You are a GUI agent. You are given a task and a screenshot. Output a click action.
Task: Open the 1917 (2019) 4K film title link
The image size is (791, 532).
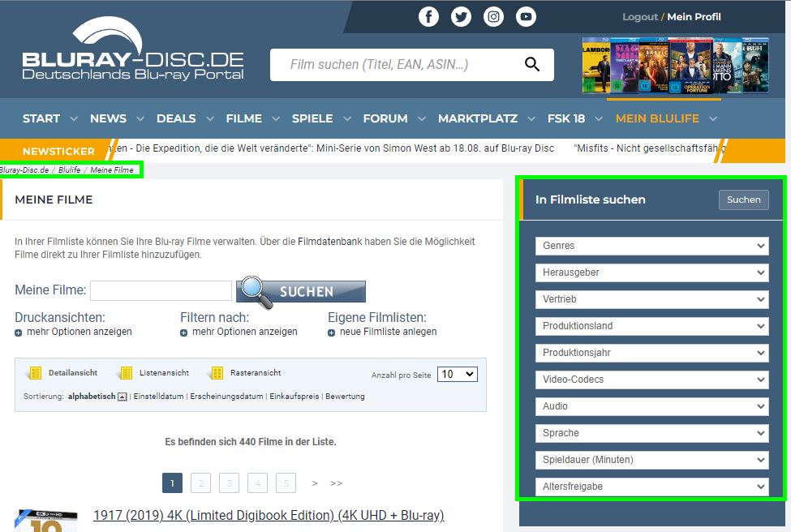(x=269, y=515)
